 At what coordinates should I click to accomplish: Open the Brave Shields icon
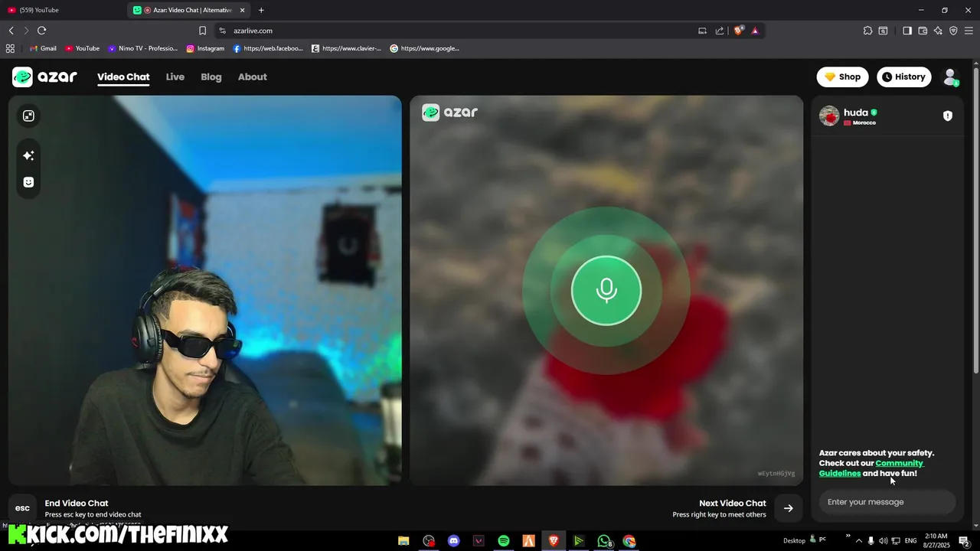[x=738, y=31]
